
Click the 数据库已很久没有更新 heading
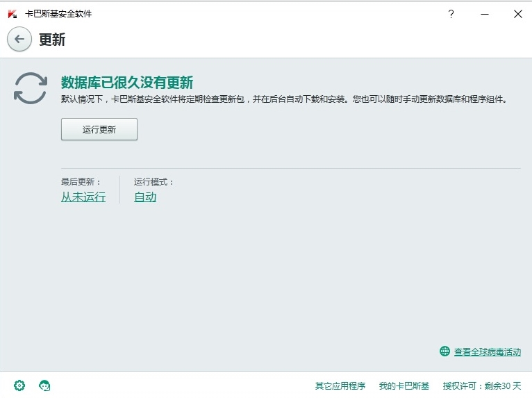click(x=127, y=83)
